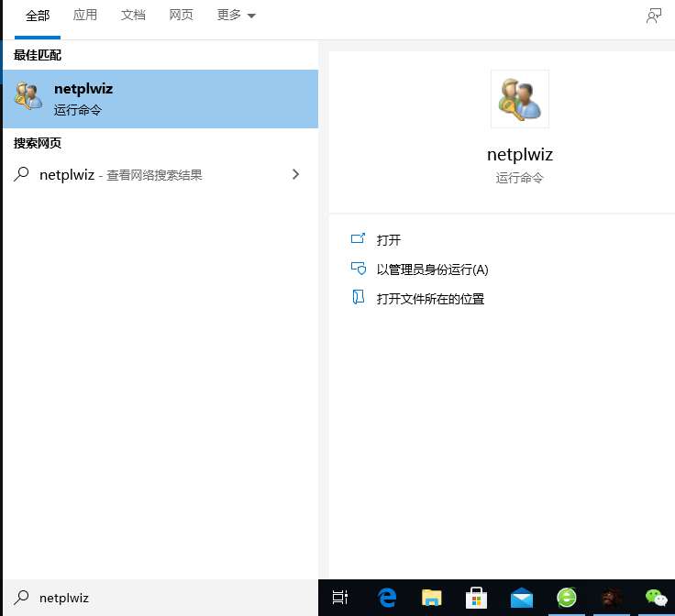This screenshot has height=616, width=675.
Task: Open WeChat from the taskbar
Action: pyautogui.click(x=656, y=598)
